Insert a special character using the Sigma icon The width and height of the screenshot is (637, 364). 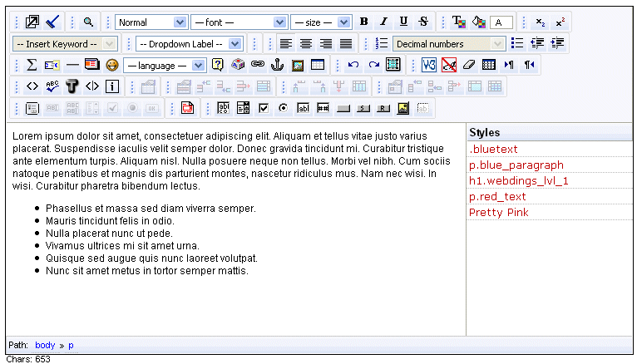click(32, 65)
